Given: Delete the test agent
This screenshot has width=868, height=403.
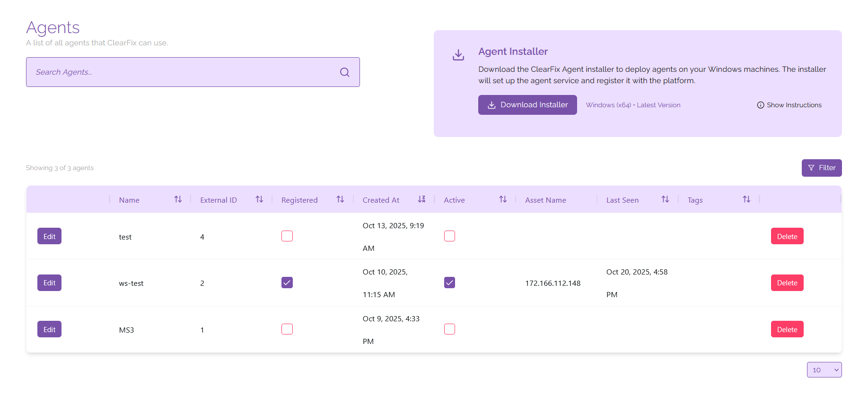Looking at the screenshot, I should tap(787, 236).
